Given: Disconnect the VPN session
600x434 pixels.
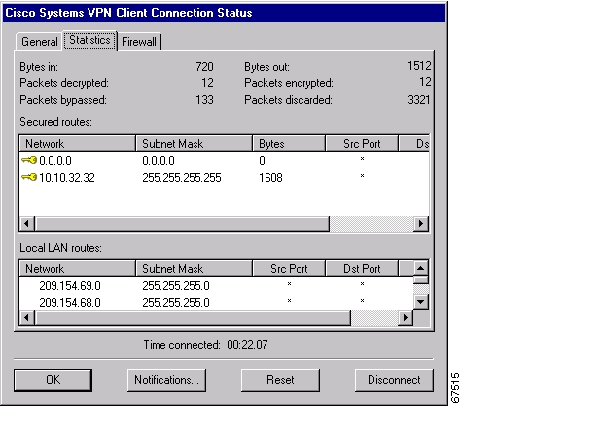Looking at the screenshot, I should [x=394, y=380].
